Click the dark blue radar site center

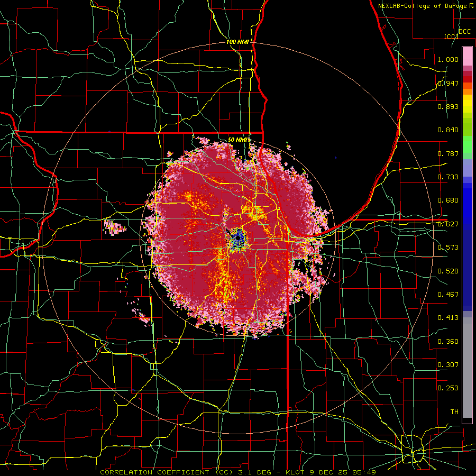(237, 239)
